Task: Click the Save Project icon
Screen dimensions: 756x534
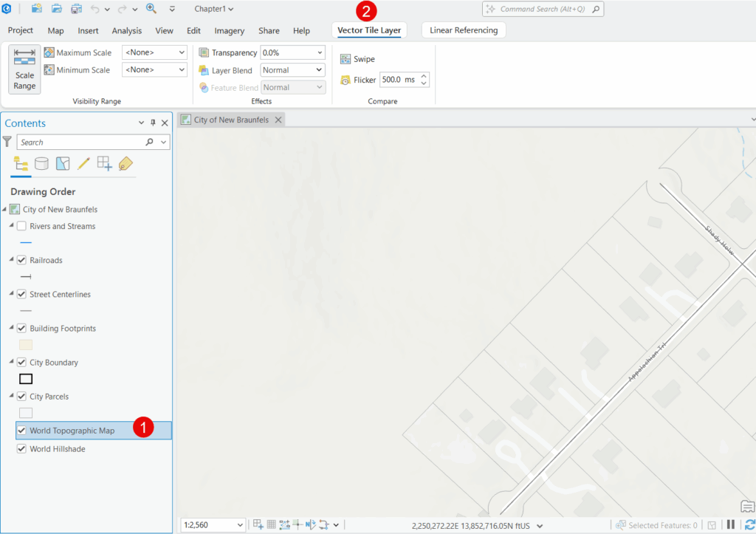Action: tap(76, 9)
